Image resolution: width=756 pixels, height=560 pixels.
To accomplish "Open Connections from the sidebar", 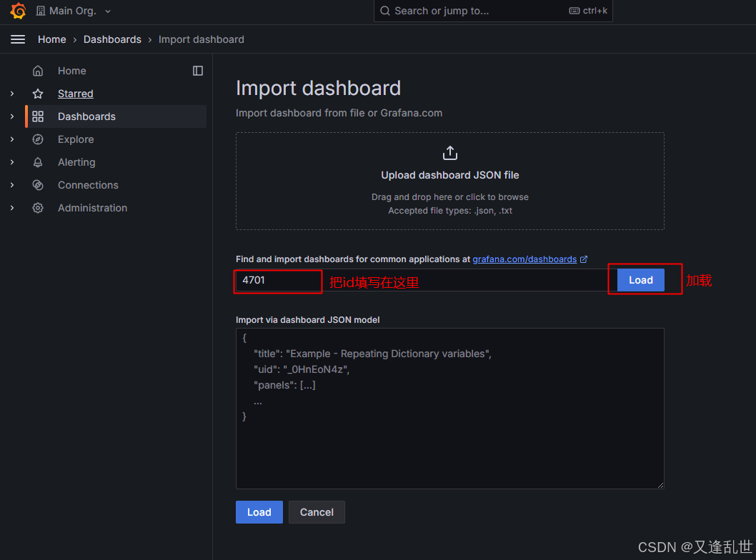I will pyautogui.click(x=88, y=185).
